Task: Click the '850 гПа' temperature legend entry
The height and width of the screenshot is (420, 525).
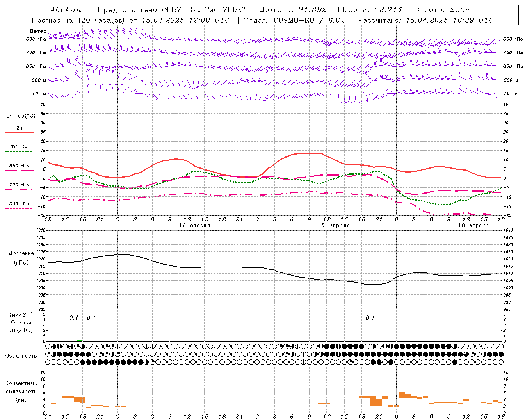Action: click(x=19, y=166)
